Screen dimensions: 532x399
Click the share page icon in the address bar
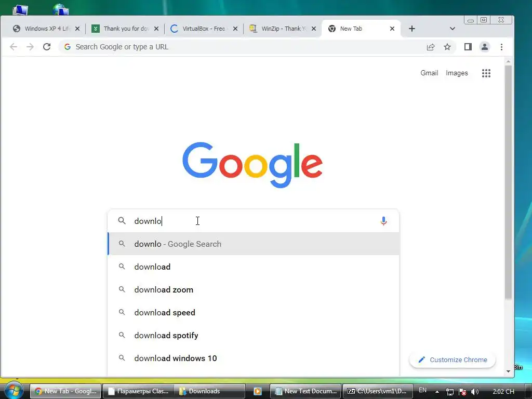tap(431, 47)
